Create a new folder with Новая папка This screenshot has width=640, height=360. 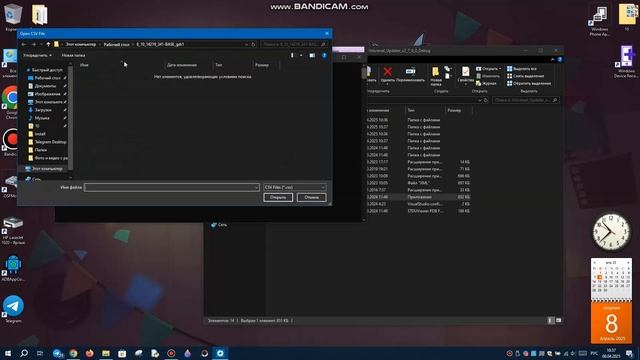click(73, 55)
